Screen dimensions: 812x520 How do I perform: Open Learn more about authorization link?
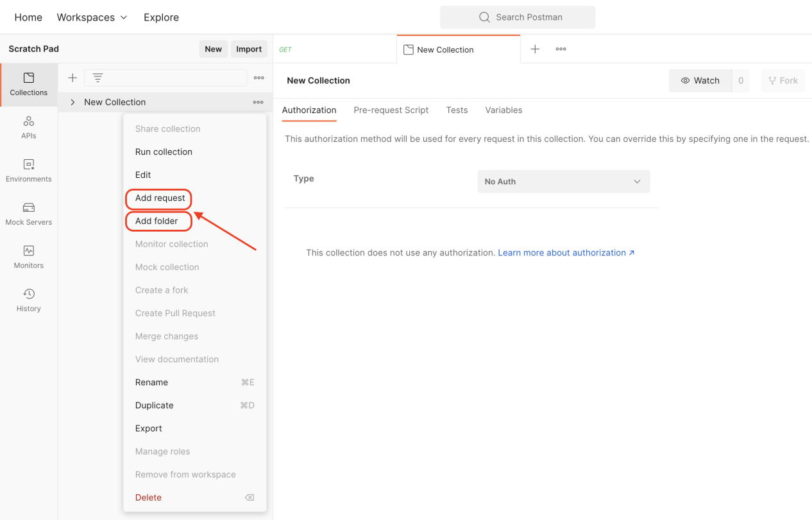click(566, 253)
